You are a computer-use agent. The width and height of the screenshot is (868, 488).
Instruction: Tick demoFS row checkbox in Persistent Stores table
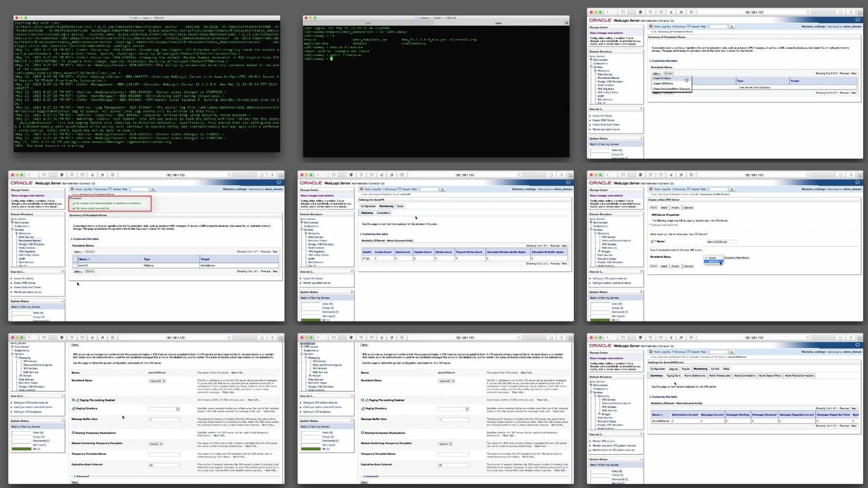(75, 265)
